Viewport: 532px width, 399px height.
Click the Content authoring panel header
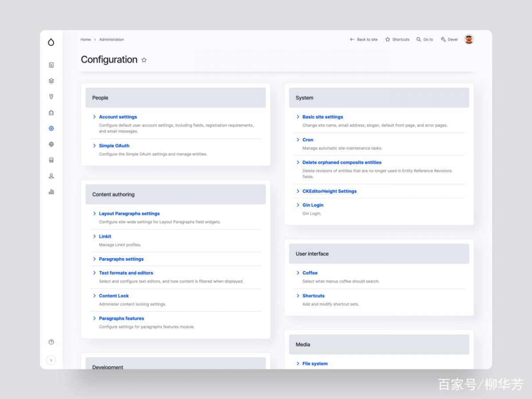coord(176,194)
